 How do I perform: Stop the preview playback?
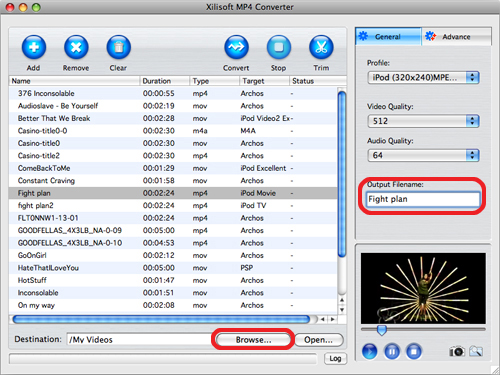(414, 351)
